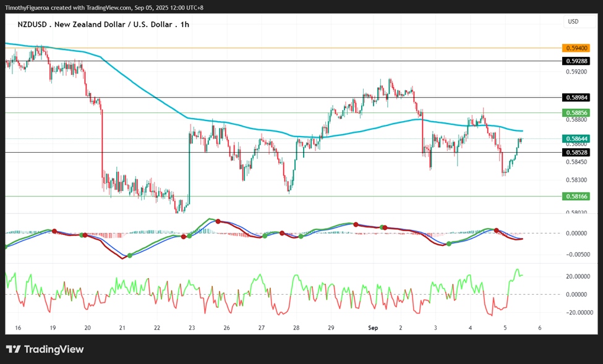Click the 0.58528 price level label
The height and width of the screenshot is (364, 603).
[x=576, y=152]
